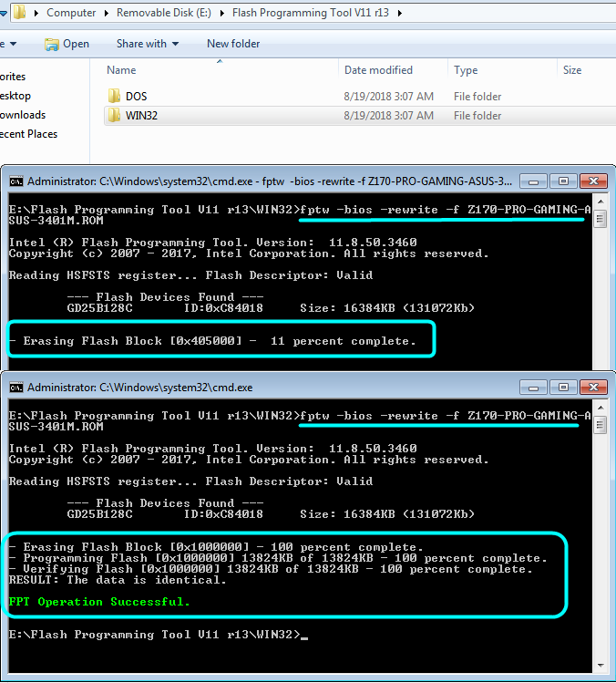The image size is (616, 683).
Task: Click the Erasing Flash Block [0x405000] line
Action: (212, 341)
